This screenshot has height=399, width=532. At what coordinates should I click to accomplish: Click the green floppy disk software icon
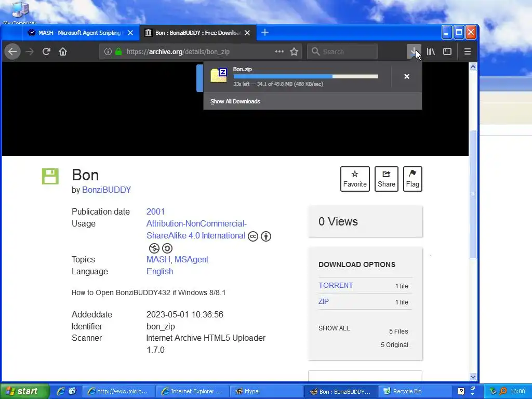point(50,177)
